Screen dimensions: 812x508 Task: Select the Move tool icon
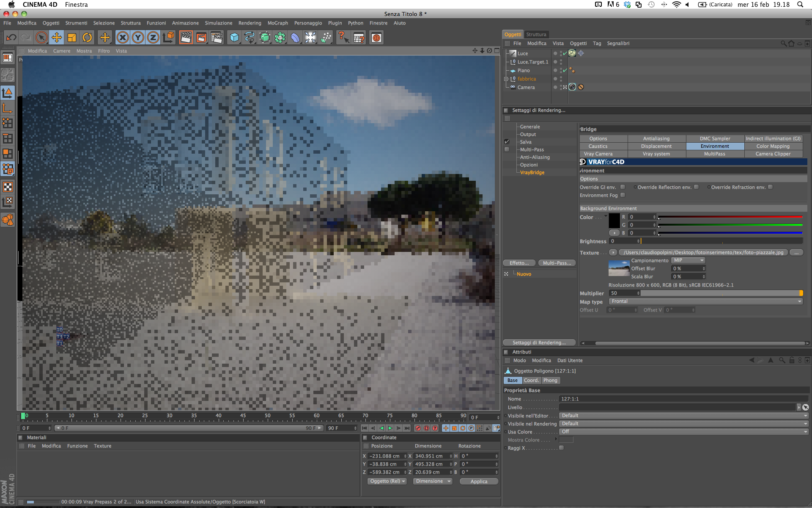pyautogui.click(x=56, y=38)
